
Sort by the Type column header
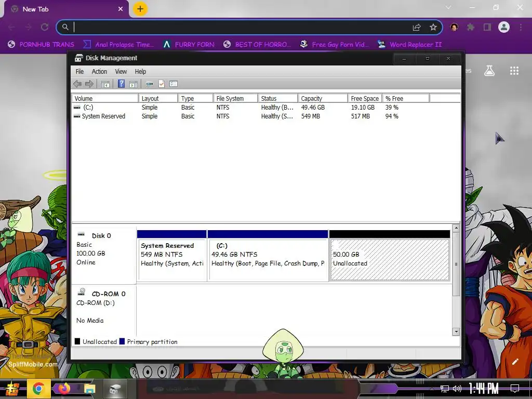click(195, 98)
